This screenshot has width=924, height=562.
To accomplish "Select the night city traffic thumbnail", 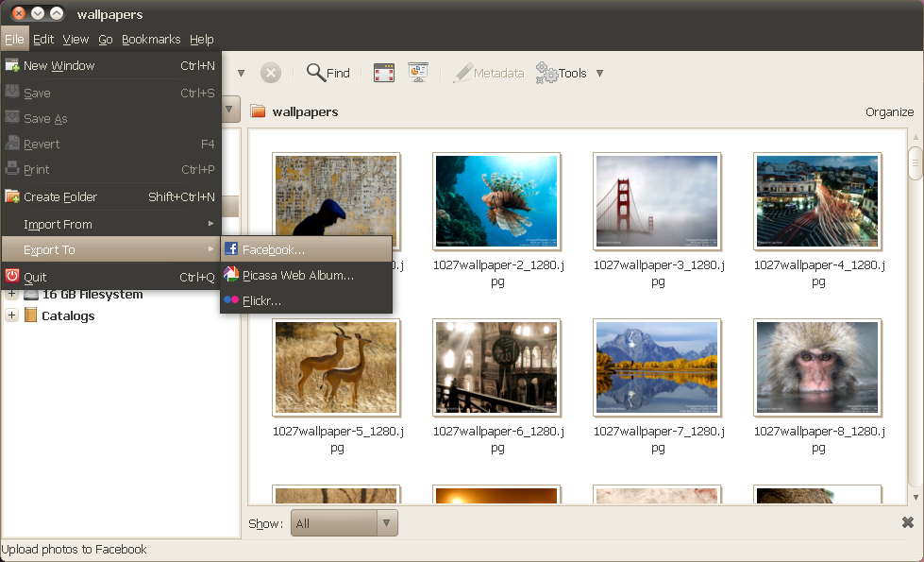I will click(817, 201).
